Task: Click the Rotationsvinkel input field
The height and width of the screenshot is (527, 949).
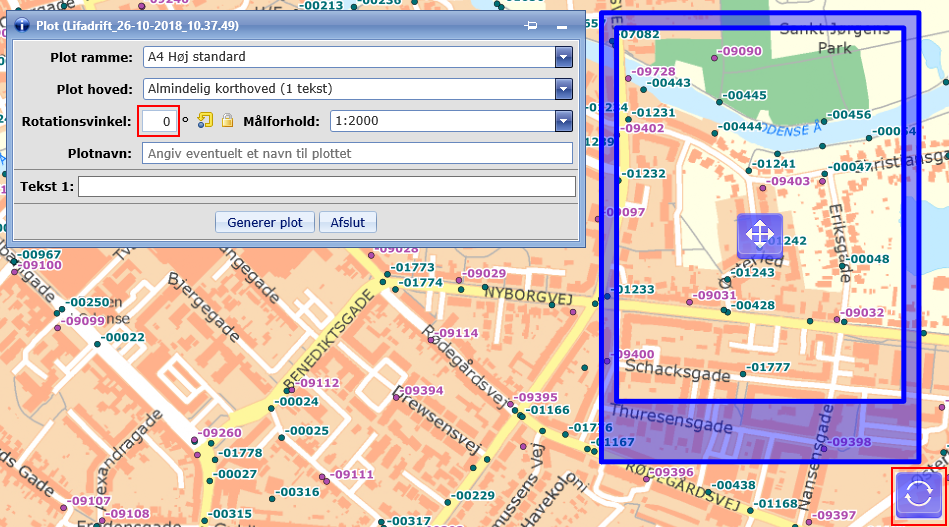Action: point(158,121)
